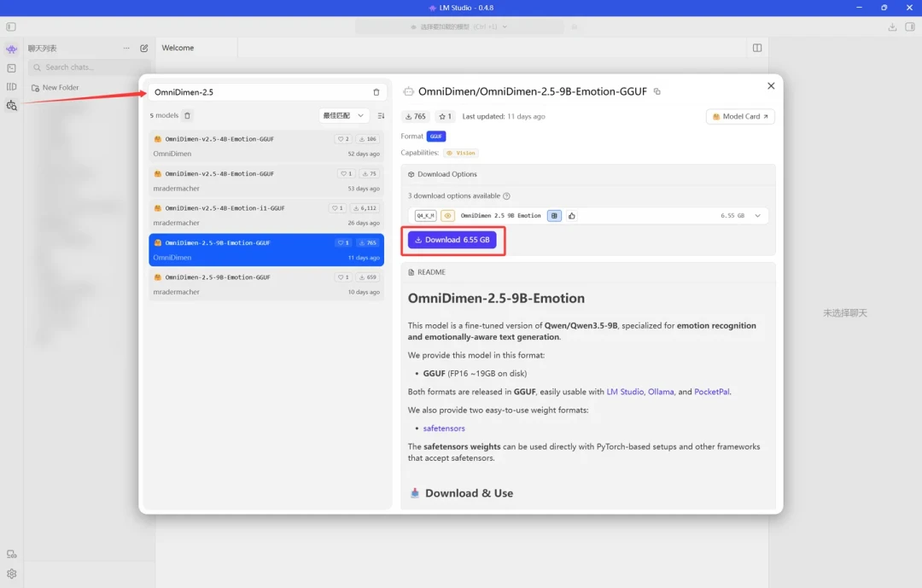The width and height of the screenshot is (922, 588).
Task: Open the 最佳匹配 sort dropdown
Action: [344, 116]
